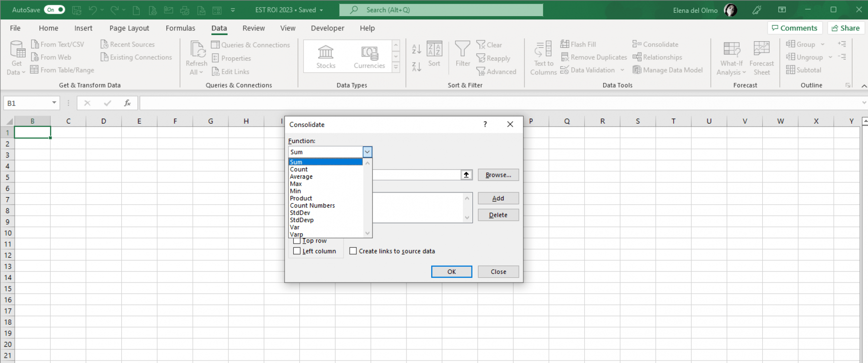Click the Consolidate help question mark
Image resolution: width=868 pixels, height=363 pixels.
[x=485, y=124]
